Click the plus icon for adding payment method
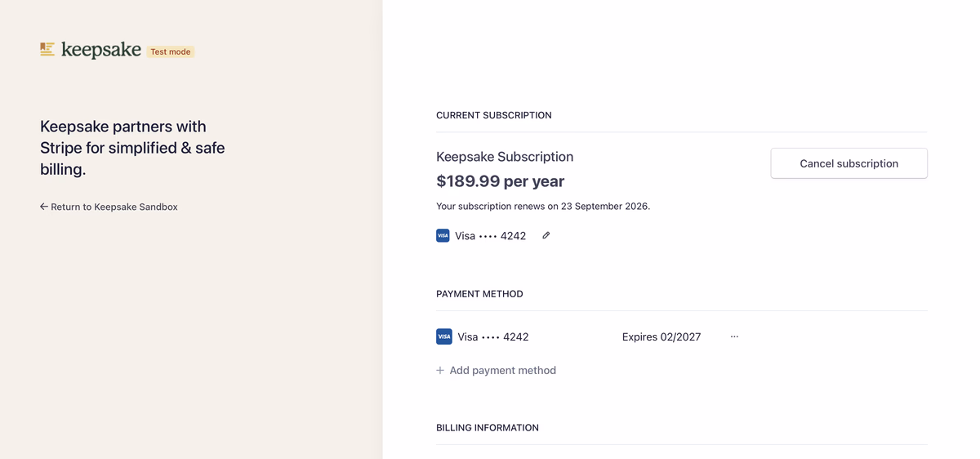Viewport: 980px width, 459px height. tap(440, 370)
